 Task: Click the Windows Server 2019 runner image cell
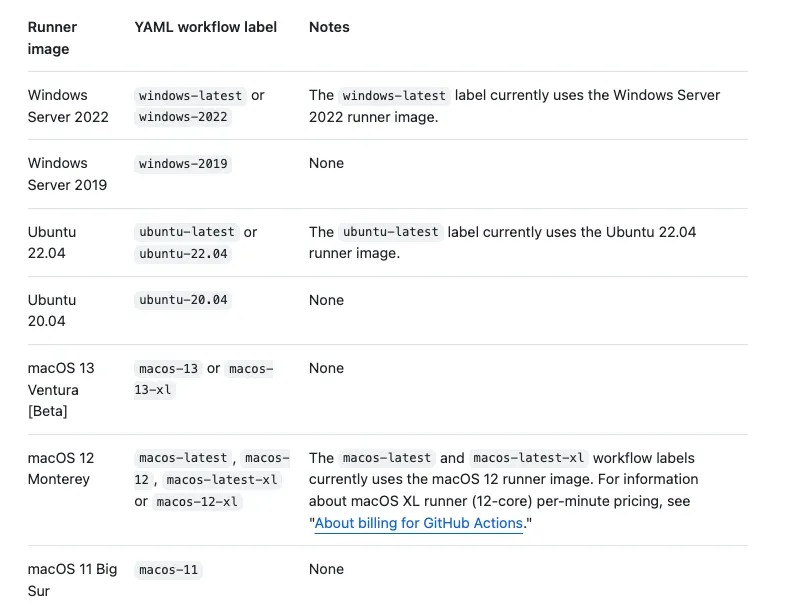(67, 174)
